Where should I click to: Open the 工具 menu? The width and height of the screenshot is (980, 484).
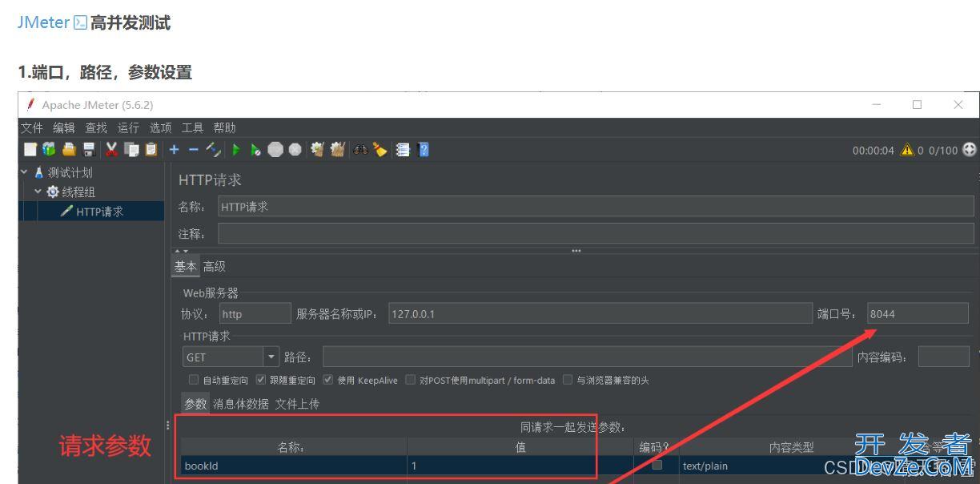tap(194, 128)
